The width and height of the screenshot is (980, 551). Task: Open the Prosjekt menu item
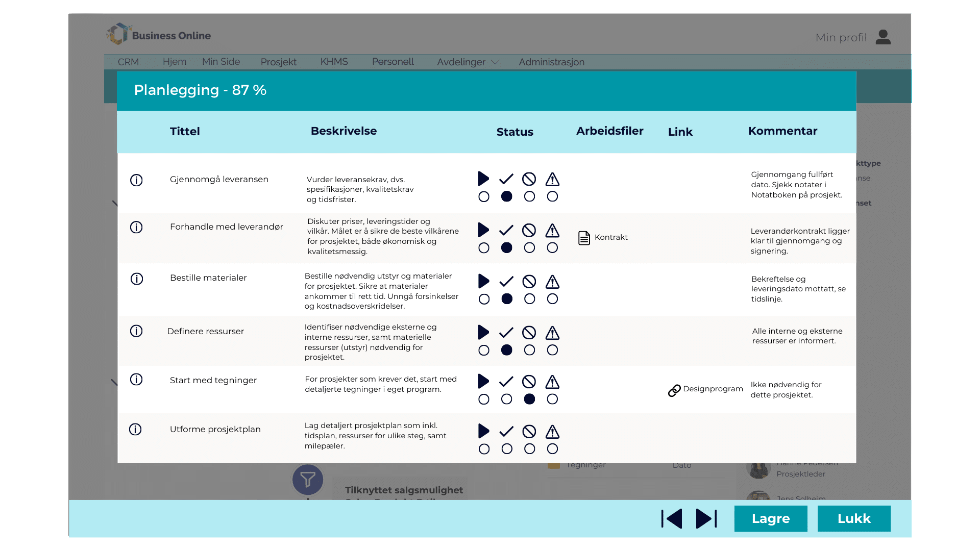pos(278,62)
